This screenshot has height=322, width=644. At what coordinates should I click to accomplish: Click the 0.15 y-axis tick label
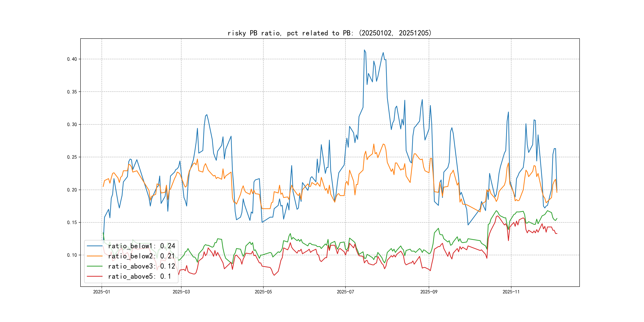(72, 222)
